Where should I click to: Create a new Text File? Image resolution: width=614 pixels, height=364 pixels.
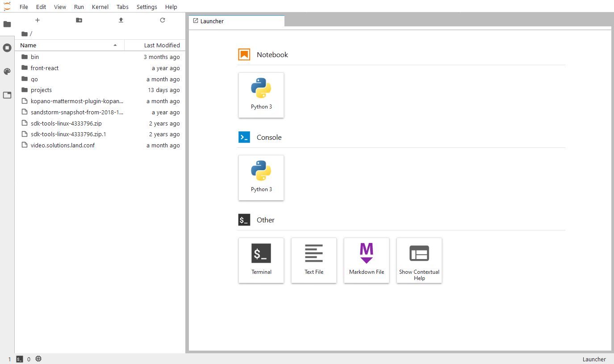point(314,260)
